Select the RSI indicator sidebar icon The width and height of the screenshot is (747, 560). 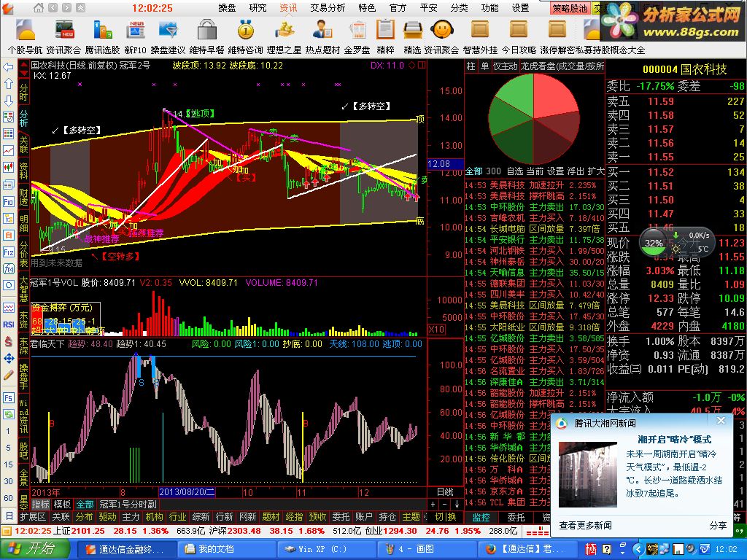click(x=9, y=324)
